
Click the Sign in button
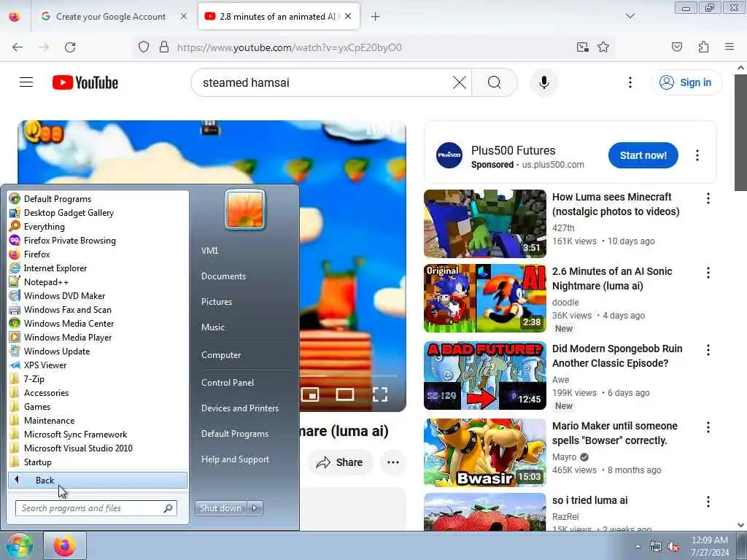pyautogui.click(x=686, y=82)
